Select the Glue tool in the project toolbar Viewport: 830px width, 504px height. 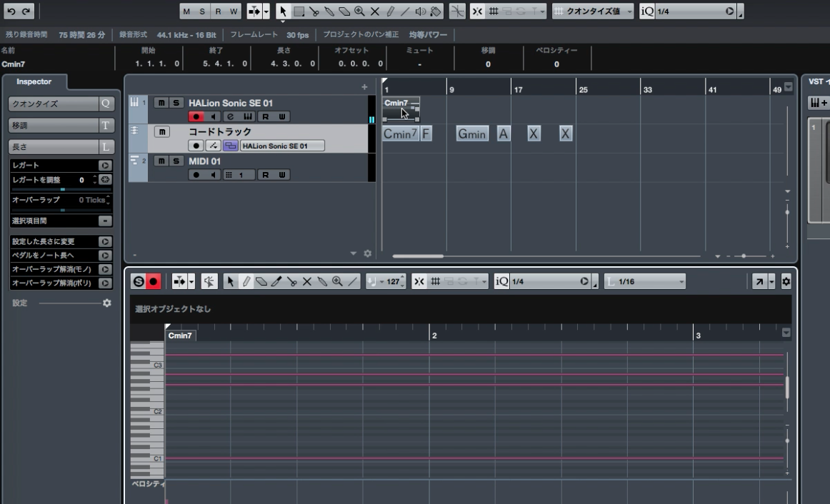tap(329, 11)
